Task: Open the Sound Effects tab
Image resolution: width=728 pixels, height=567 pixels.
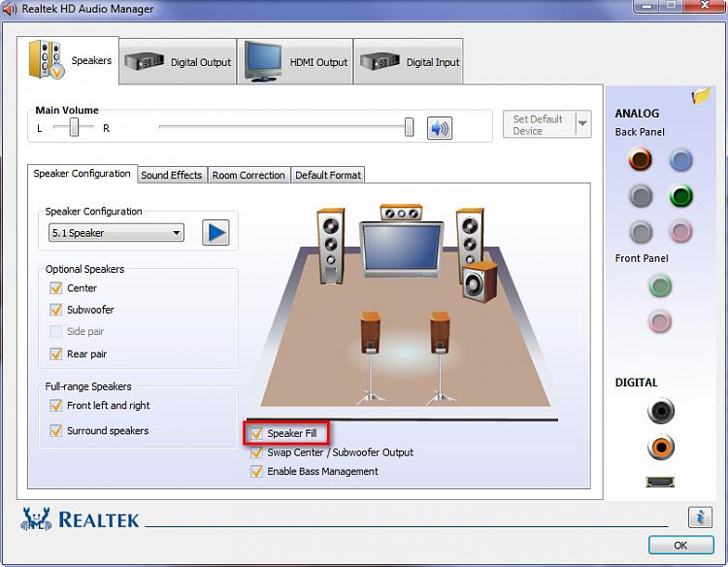Action: [x=172, y=175]
